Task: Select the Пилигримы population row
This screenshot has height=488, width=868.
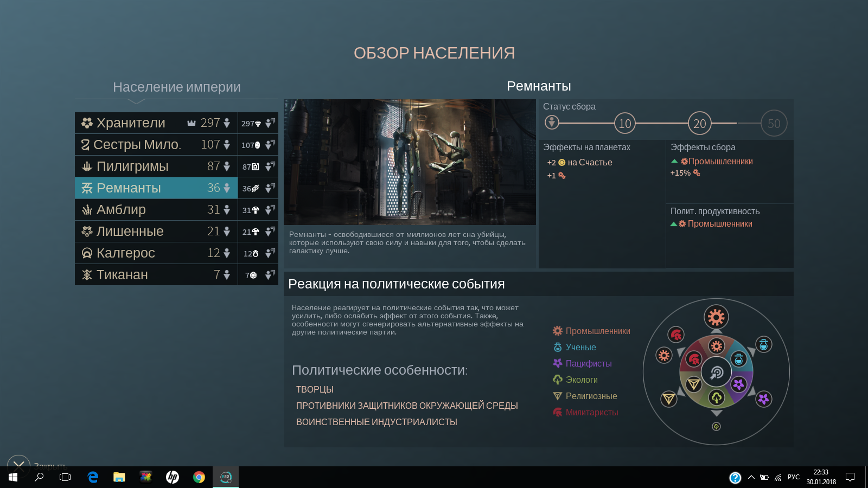Action: click(x=156, y=166)
